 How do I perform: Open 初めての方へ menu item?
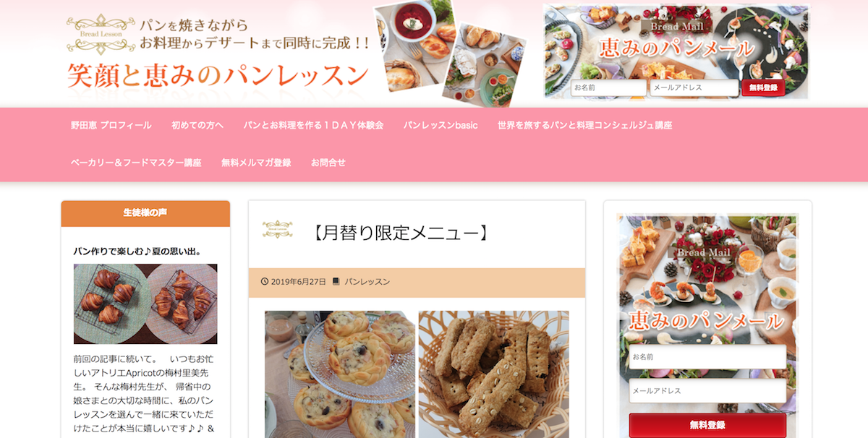(197, 125)
